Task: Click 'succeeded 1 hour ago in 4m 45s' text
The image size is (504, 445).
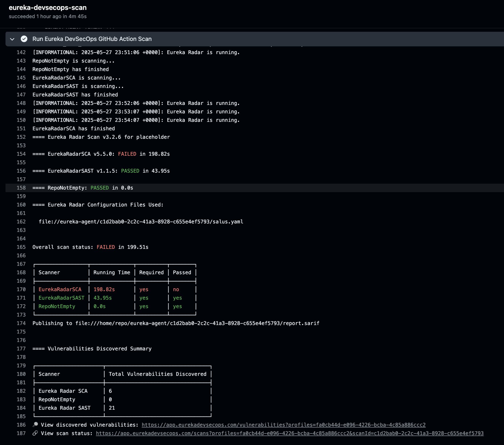Action: [x=48, y=16]
